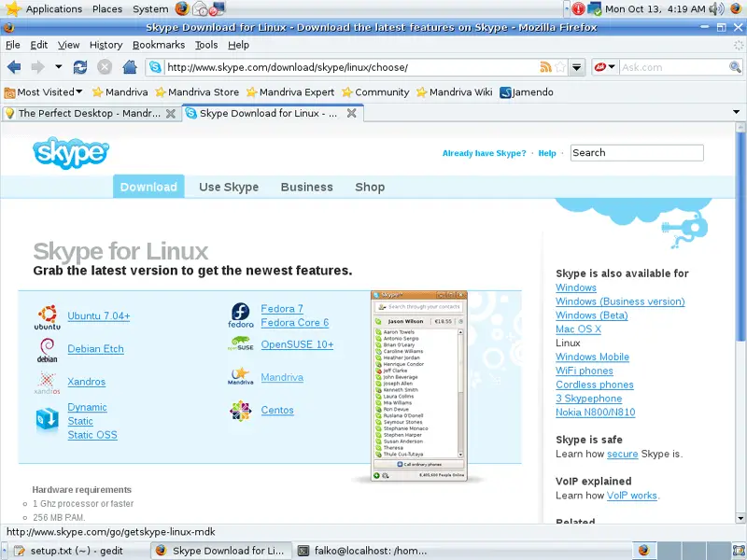Open the list all tabs dropdown
Image resolution: width=747 pixels, height=560 pixels.
(736, 112)
